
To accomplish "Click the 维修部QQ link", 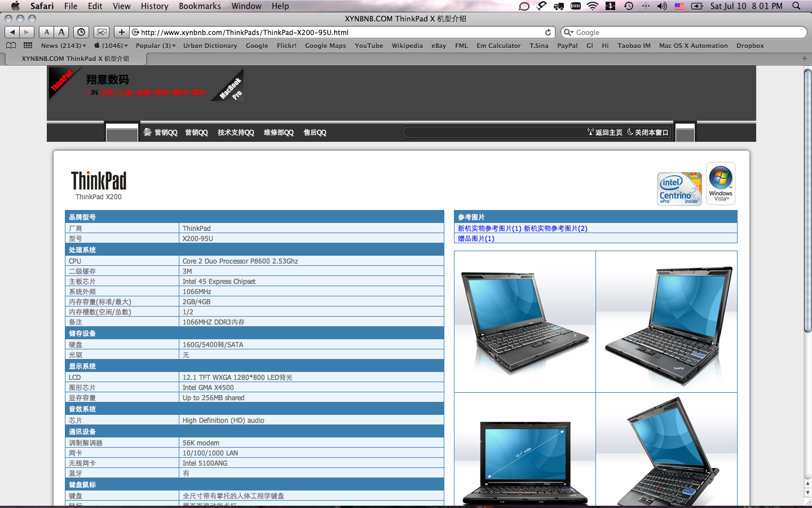I will [x=279, y=133].
